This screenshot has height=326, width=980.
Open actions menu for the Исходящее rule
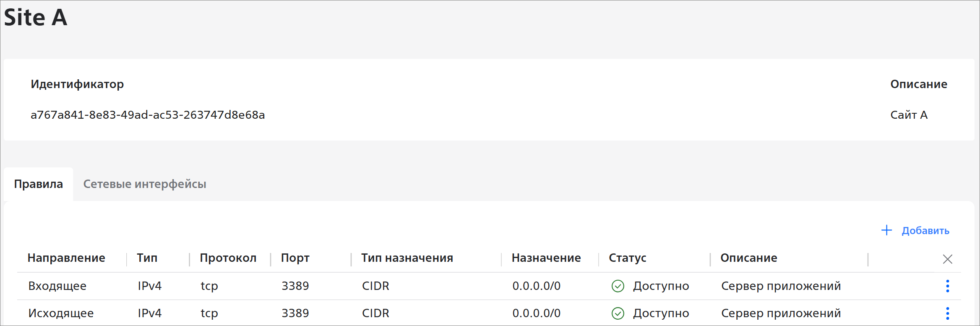point(947,313)
